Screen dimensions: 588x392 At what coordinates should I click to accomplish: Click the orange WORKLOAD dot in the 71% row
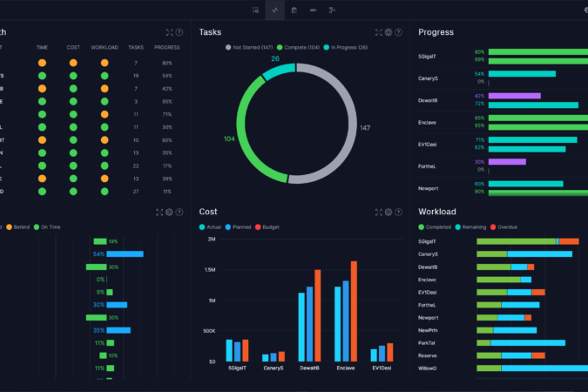coord(105,114)
